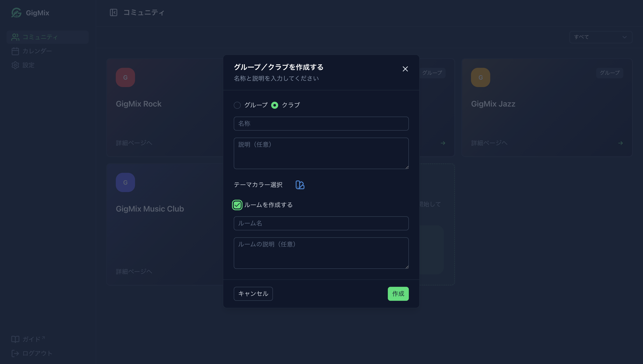Open コミュニティ in the sidebar menu

47,37
